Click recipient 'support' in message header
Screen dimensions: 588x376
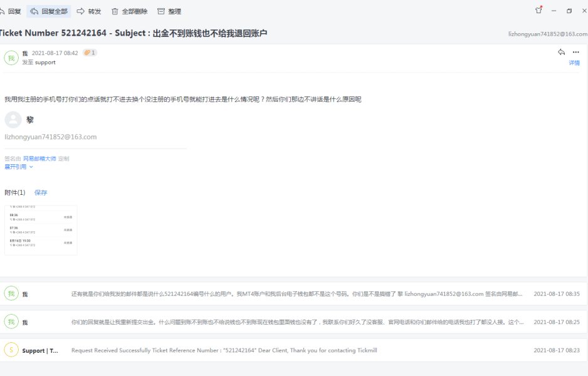click(x=45, y=62)
